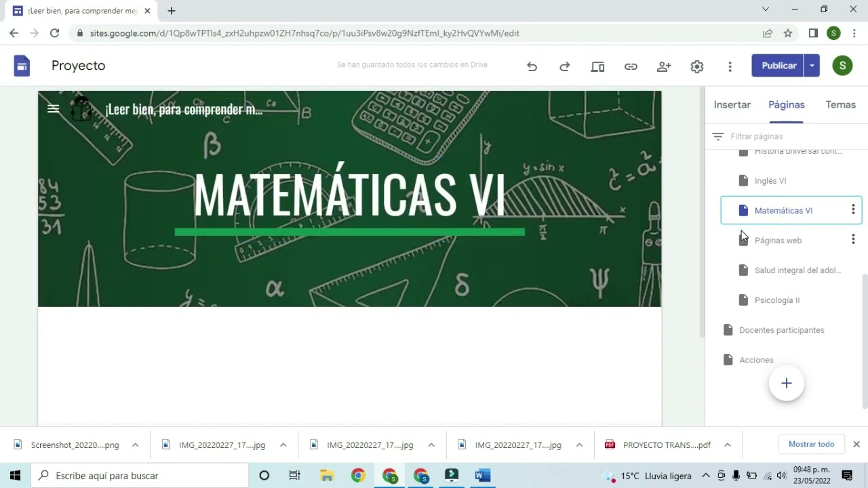Screen dimensions: 868x488
Task: Click the ¡Leer bien, para comprender site title
Action: pos(184,109)
